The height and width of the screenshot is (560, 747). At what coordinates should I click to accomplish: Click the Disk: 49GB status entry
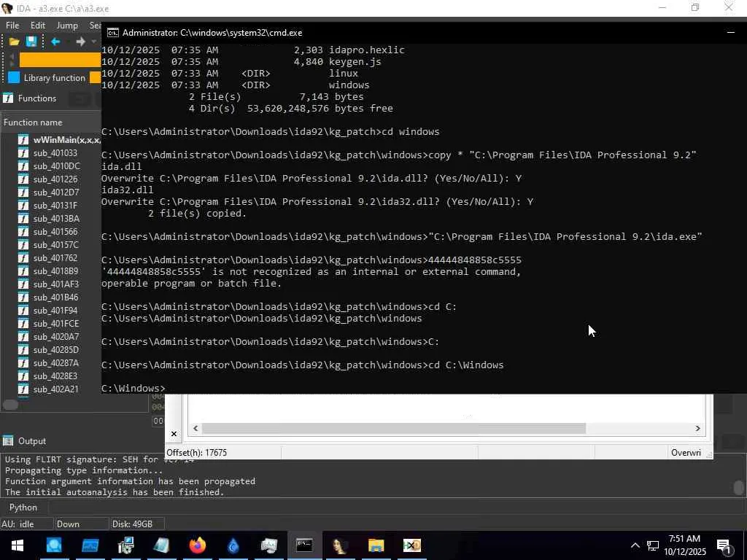137,524
